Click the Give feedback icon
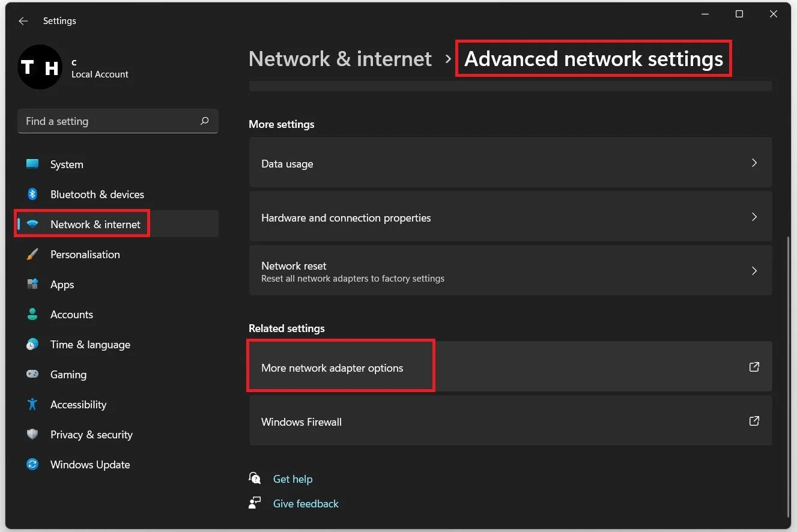 coord(255,503)
